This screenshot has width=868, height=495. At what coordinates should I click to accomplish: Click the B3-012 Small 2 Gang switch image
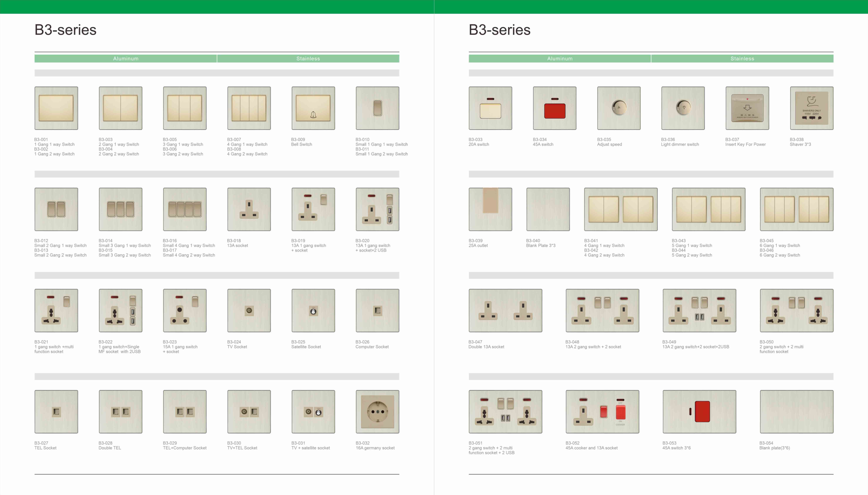coord(56,209)
